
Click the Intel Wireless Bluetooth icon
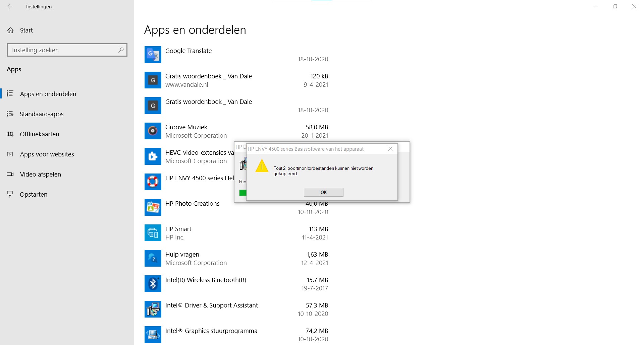coord(153,284)
